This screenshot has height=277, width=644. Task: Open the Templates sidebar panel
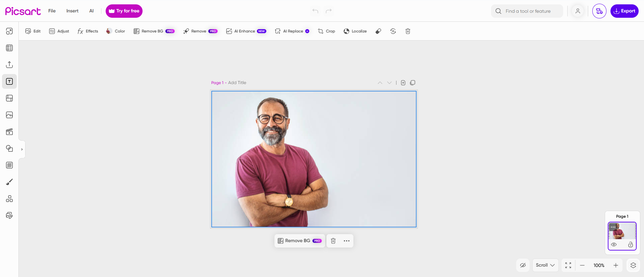tap(9, 48)
